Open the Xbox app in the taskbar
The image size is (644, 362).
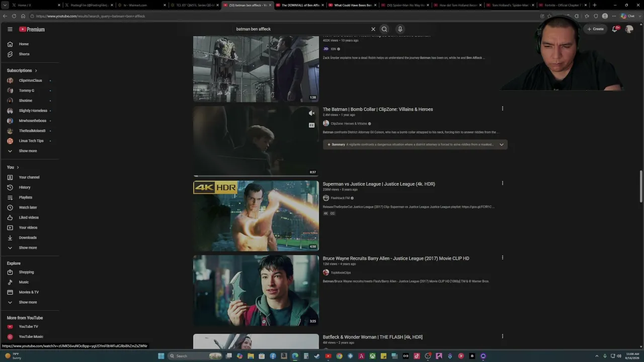[372, 356]
